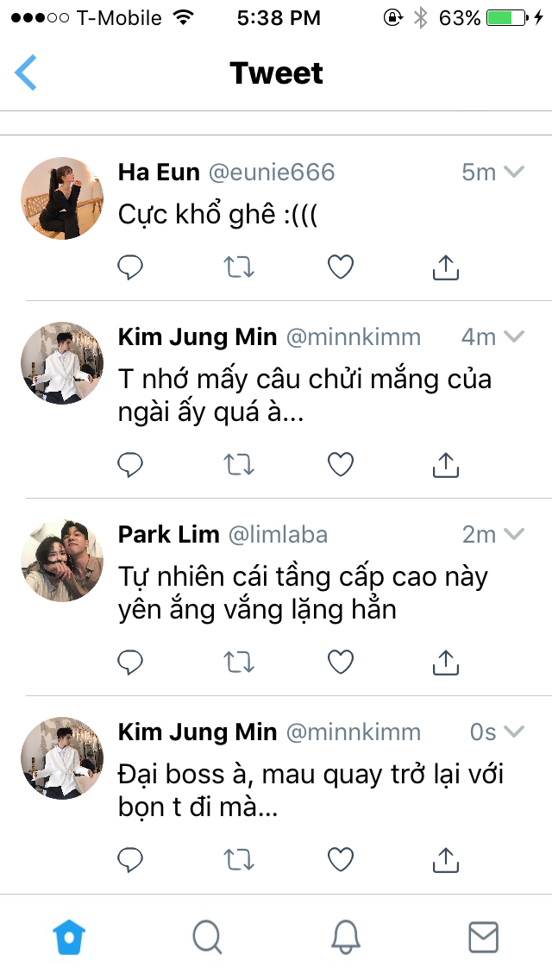Open the Messages envelope tab
Viewport: 552px width, 980px height.
pyautogui.click(x=483, y=937)
